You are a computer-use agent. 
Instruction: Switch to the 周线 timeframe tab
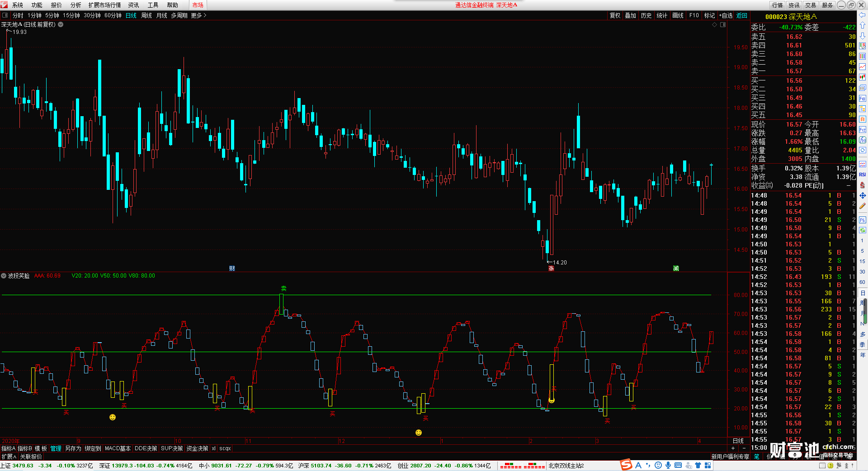pos(146,15)
